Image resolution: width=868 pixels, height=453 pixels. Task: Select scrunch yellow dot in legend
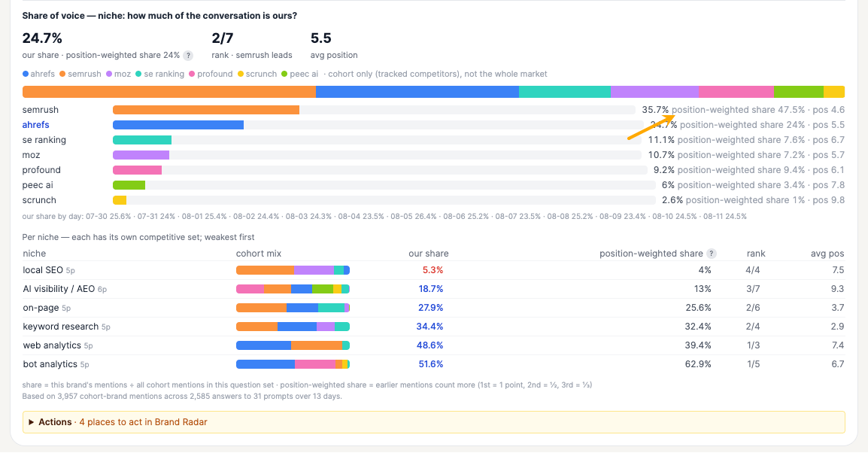coord(240,74)
